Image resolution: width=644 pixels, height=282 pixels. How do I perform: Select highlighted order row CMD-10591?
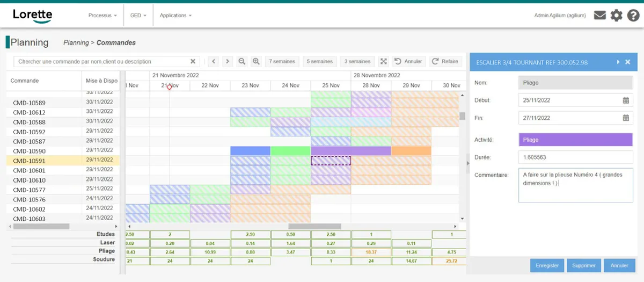click(x=63, y=161)
